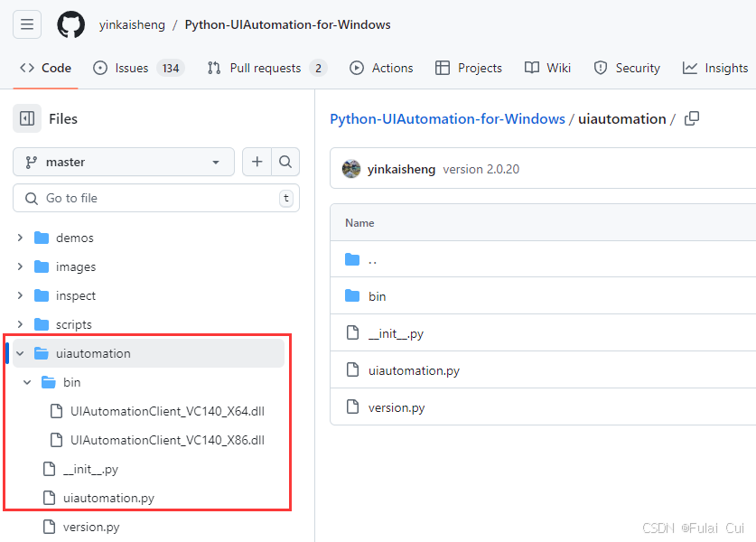Screen dimensions: 756x542
Task: Click the X64 dll file icon in tree
Action: tap(56, 411)
